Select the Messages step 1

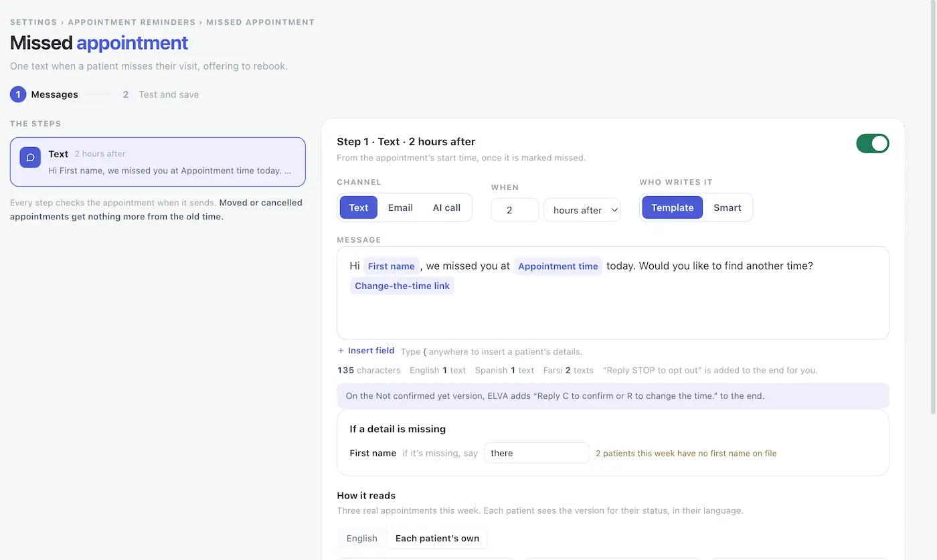pyautogui.click(x=44, y=94)
